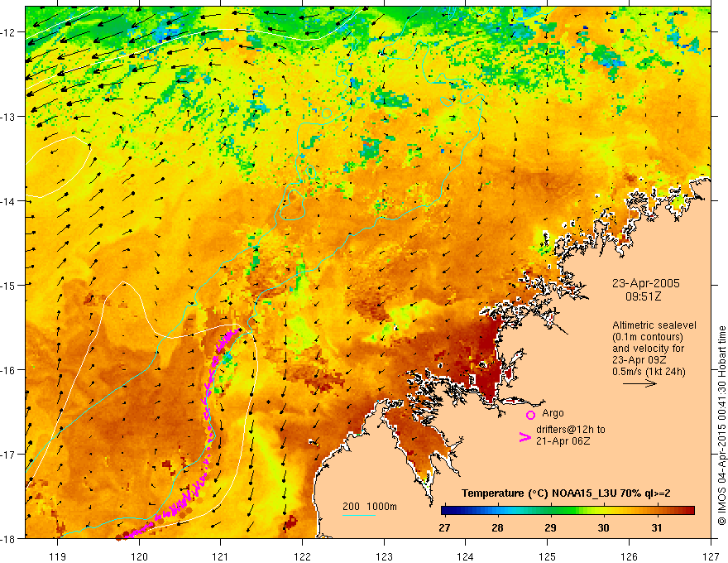Click the 'Altimetric sealevel' caption line

pos(654,325)
